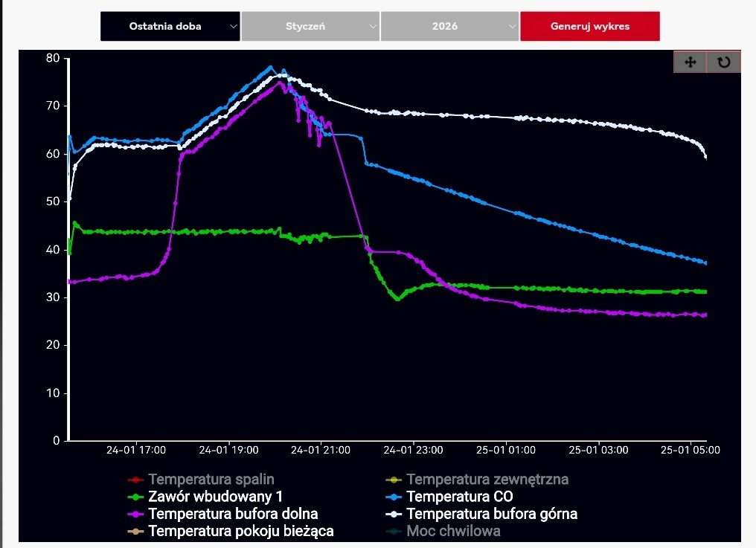This screenshot has height=548, width=756.
Task: Click Temperatura pokoju bieżąca legend text
Action: [241, 531]
